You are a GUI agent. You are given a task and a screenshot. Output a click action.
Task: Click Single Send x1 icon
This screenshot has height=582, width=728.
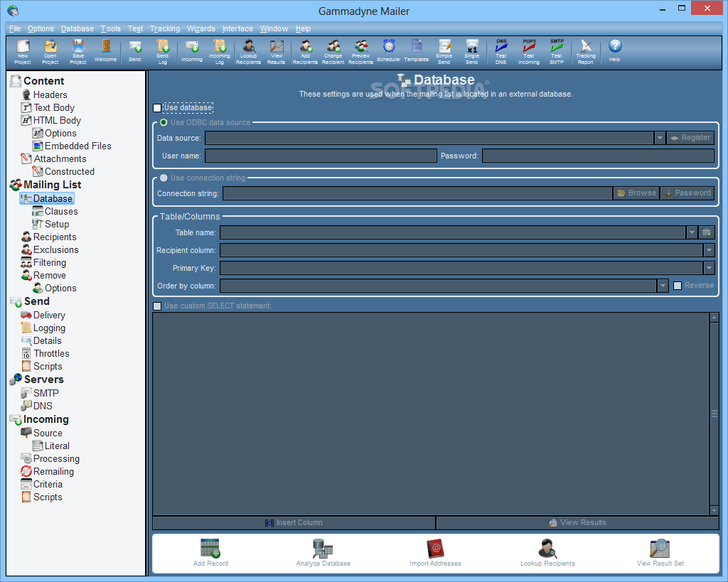tap(472, 51)
